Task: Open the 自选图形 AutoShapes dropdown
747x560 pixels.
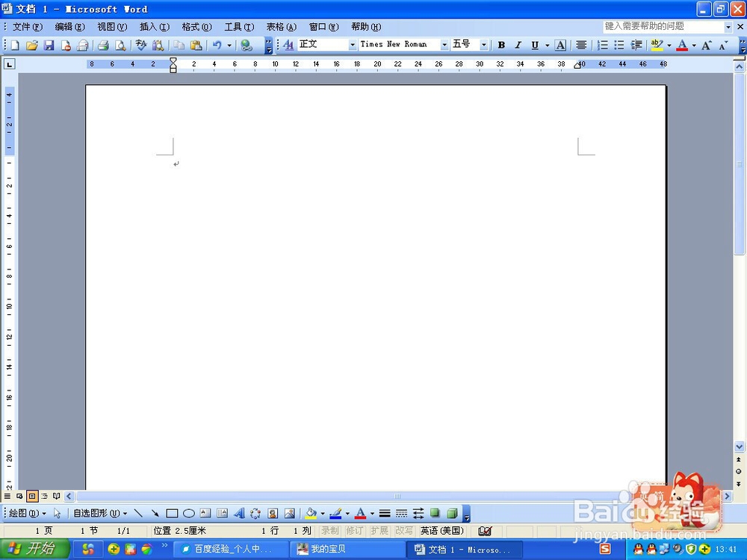Action: coord(100,513)
